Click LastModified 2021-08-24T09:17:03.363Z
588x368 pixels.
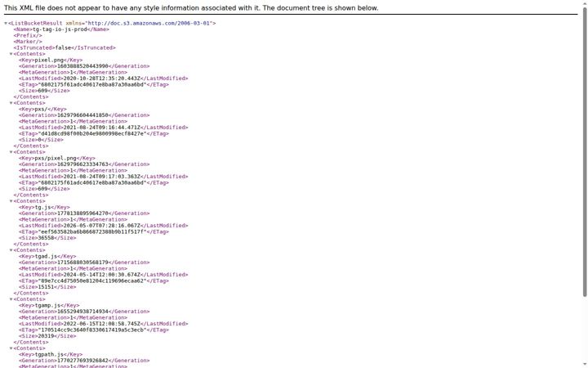click(102, 177)
